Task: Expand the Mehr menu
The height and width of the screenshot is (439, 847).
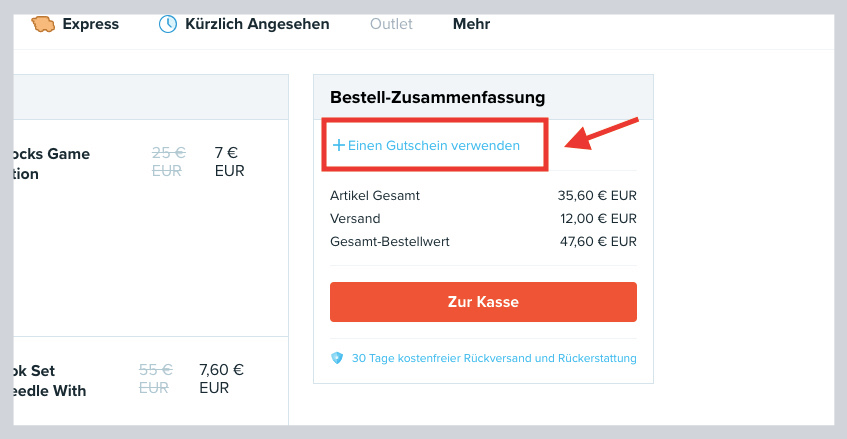Action: (471, 23)
